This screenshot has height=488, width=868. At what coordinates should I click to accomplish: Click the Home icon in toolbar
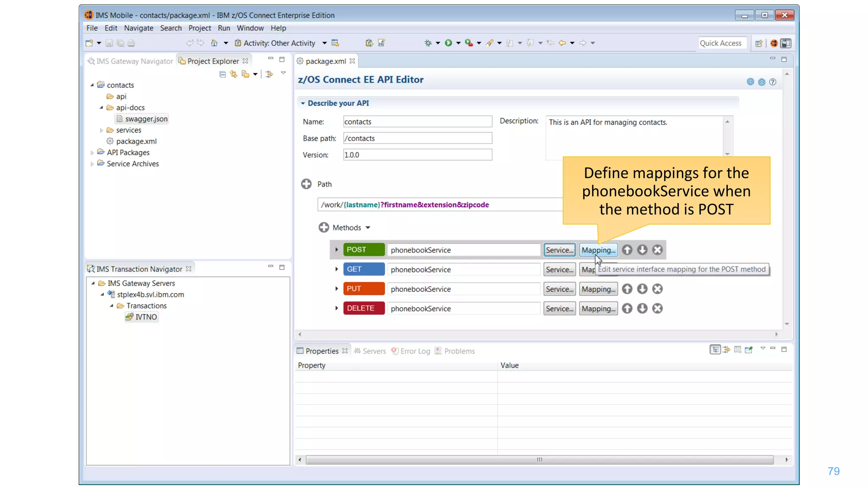[214, 43]
